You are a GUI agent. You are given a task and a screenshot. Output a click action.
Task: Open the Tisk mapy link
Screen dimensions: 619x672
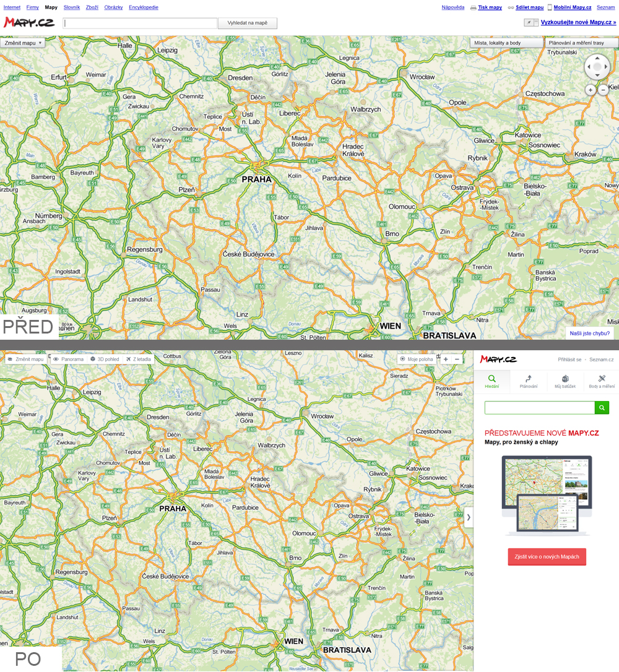click(x=490, y=7)
